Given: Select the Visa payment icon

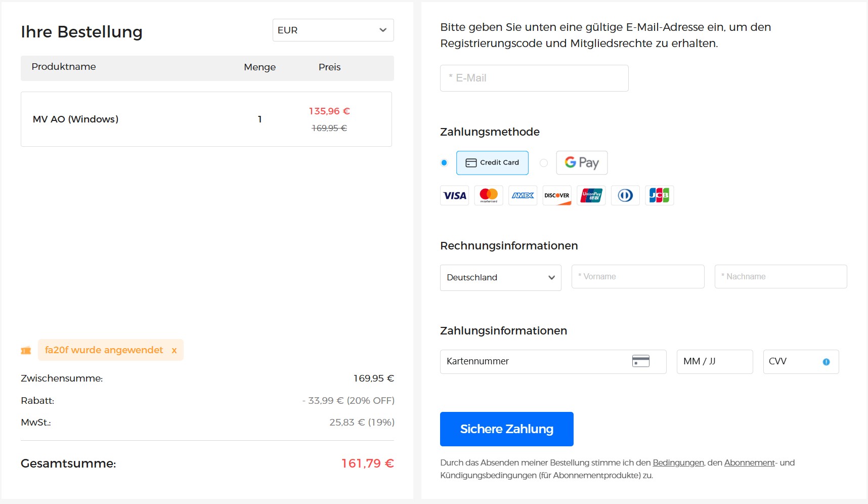Looking at the screenshot, I should [454, 195].
